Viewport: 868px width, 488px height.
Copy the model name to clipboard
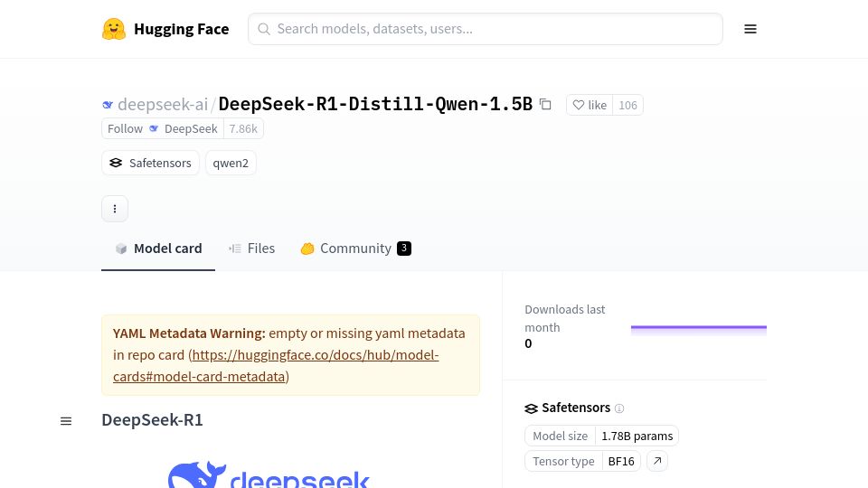545,104
